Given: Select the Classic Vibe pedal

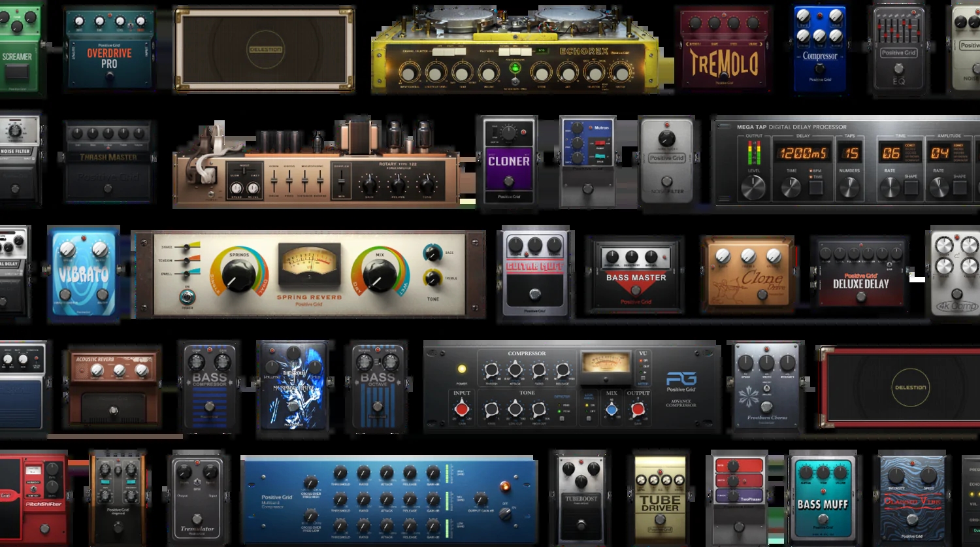Looking at the screenshot, I should tap(912, 500).
